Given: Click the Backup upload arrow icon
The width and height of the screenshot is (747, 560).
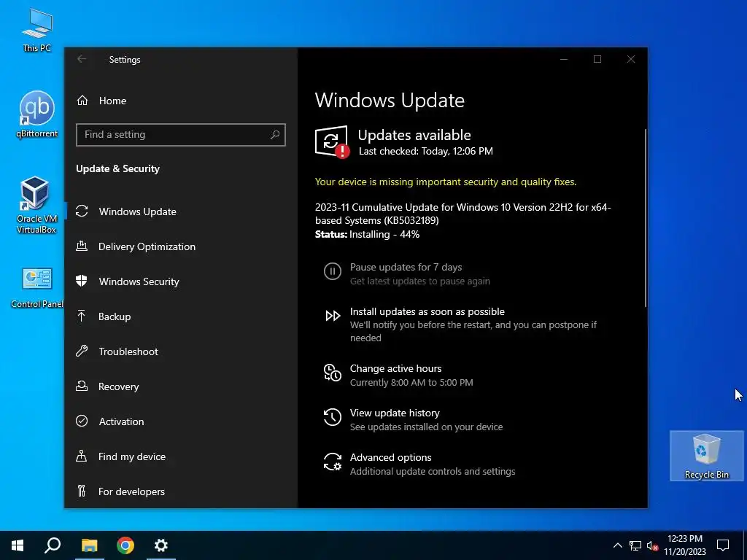Looking at the screenshot, I should (82, 316).
